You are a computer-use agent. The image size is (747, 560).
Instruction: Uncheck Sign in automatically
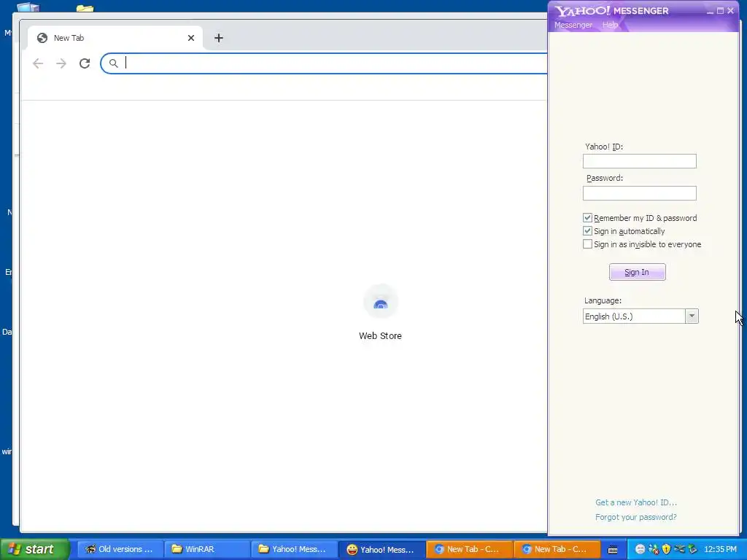587,231
